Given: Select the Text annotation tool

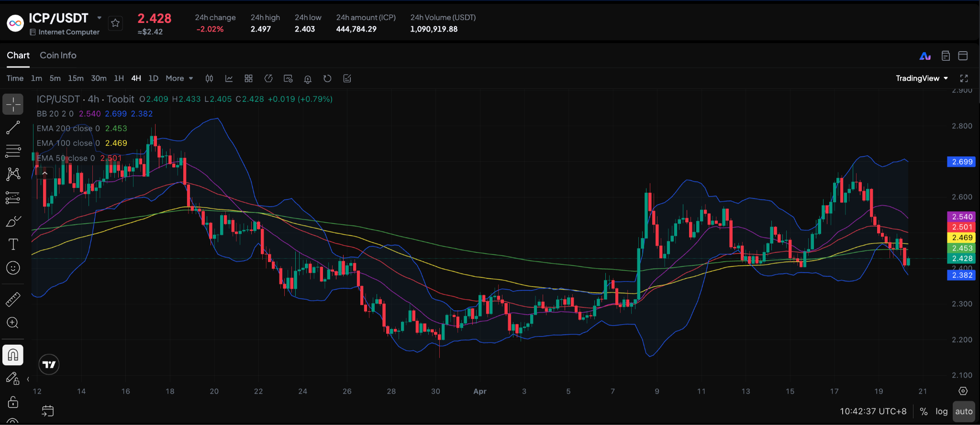Looking at the screenshot, I should [13, 244].
